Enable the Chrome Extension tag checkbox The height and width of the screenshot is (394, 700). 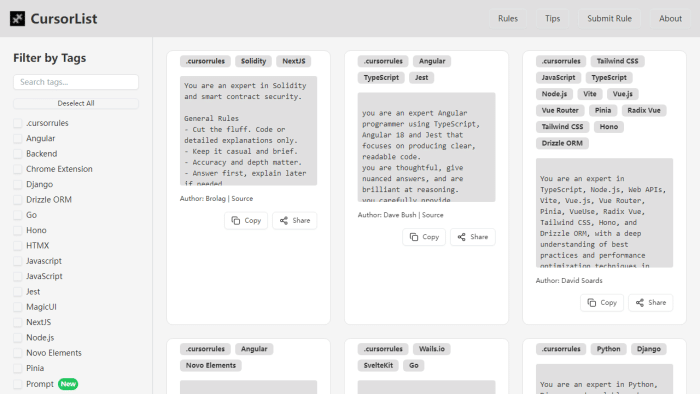click(x=17, y=169)
